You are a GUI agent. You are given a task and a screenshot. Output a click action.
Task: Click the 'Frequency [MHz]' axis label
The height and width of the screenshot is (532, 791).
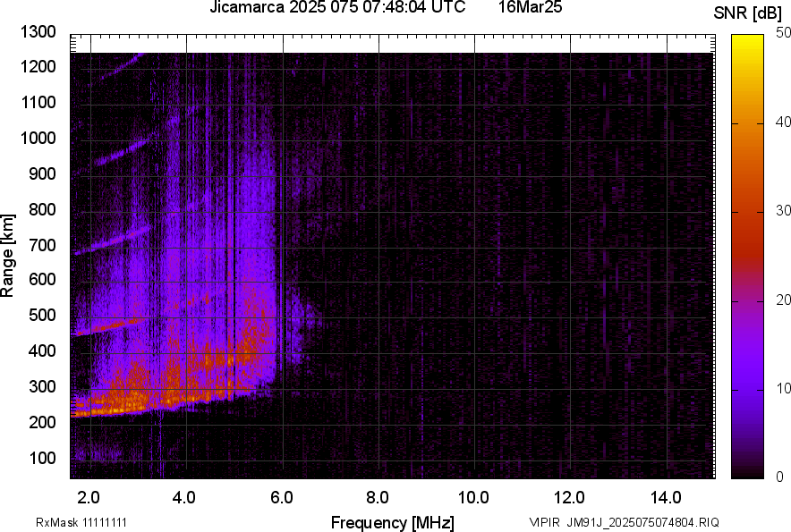point(393,523)
